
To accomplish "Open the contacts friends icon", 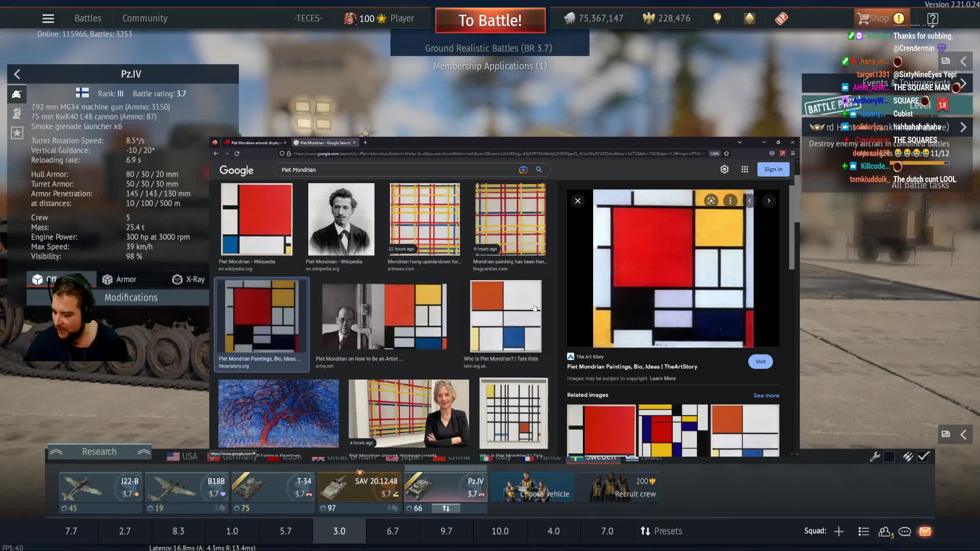I will click(x=886, y=532).
